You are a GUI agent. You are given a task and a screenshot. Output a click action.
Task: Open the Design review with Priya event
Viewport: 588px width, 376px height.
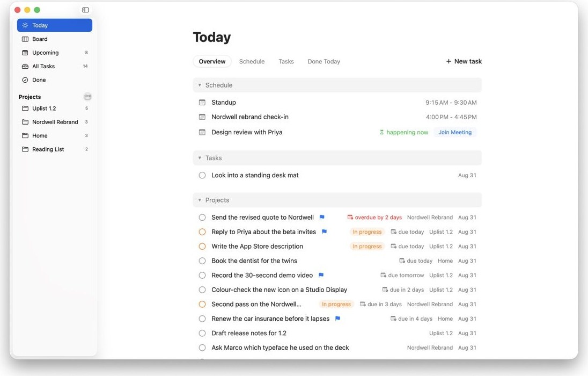[x=247, y=132]
